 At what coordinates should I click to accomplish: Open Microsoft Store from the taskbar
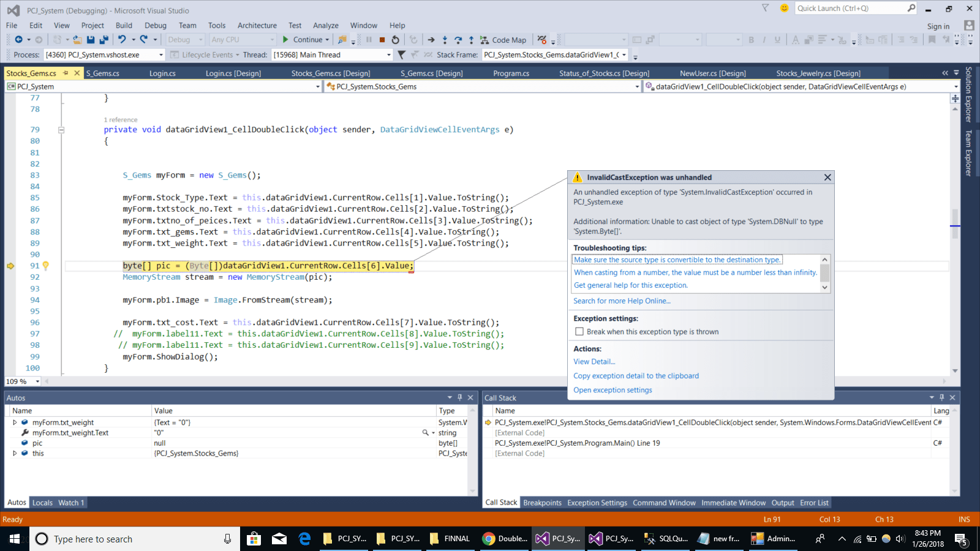[x=254, y=539]
